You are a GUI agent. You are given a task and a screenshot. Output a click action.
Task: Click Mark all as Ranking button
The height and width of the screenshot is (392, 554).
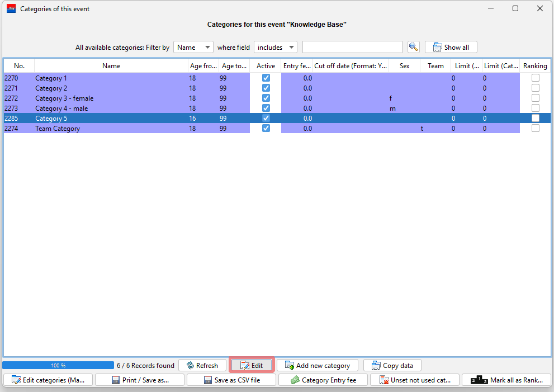click(506, 380)
